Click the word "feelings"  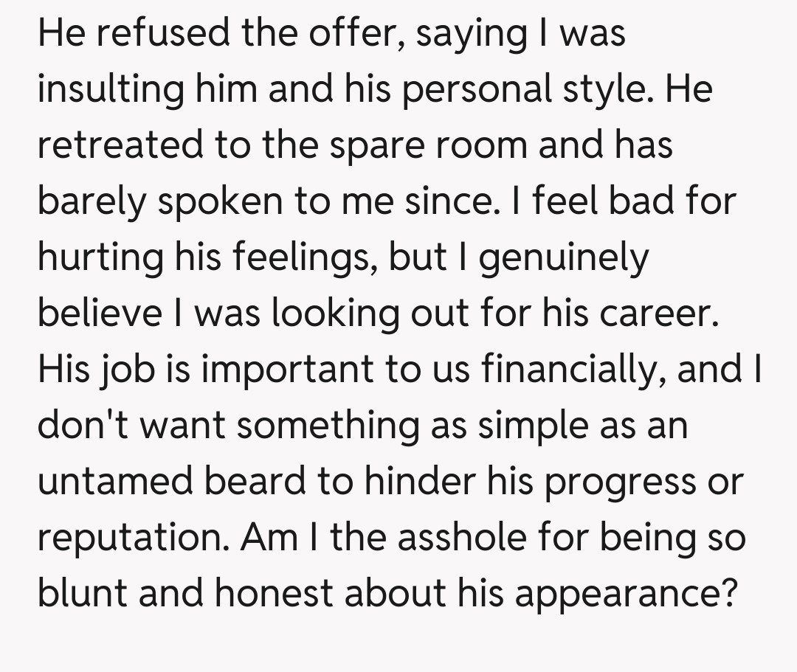tap(301, 257)
